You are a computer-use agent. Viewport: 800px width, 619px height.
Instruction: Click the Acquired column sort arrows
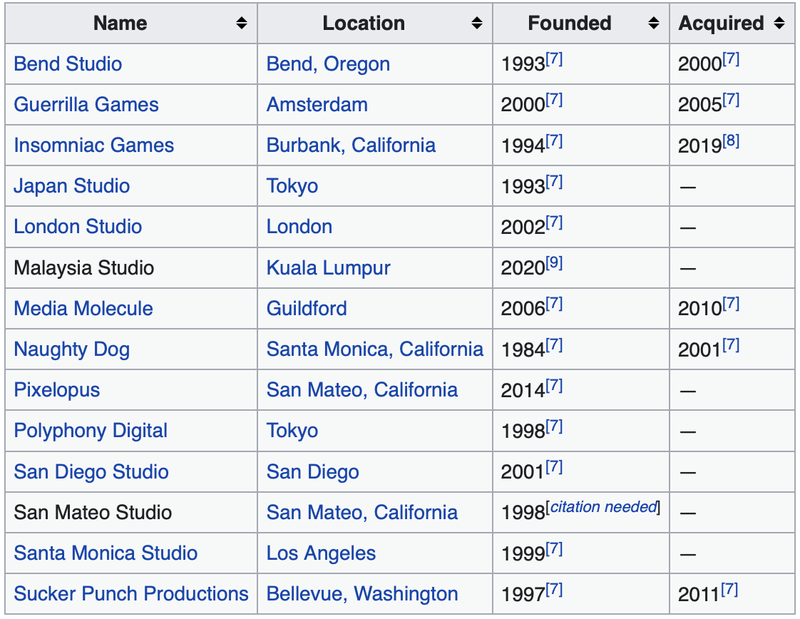pos(776,23)
